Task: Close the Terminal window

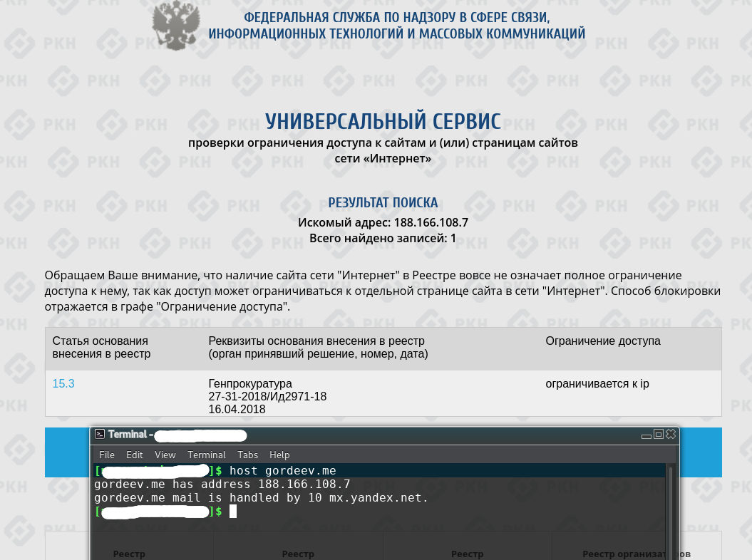Action: [671, 434]
